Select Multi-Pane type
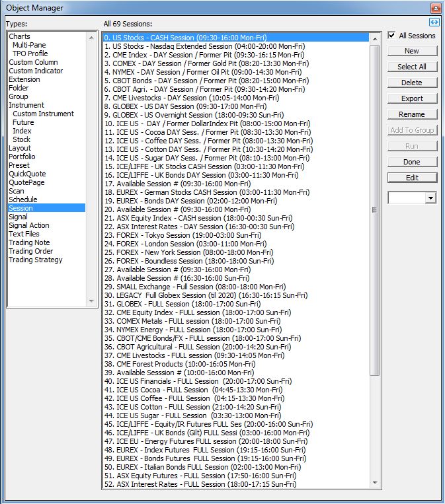The width and height of the screenshot is (445, 504). pyautogui.click(x=29, y=45)
